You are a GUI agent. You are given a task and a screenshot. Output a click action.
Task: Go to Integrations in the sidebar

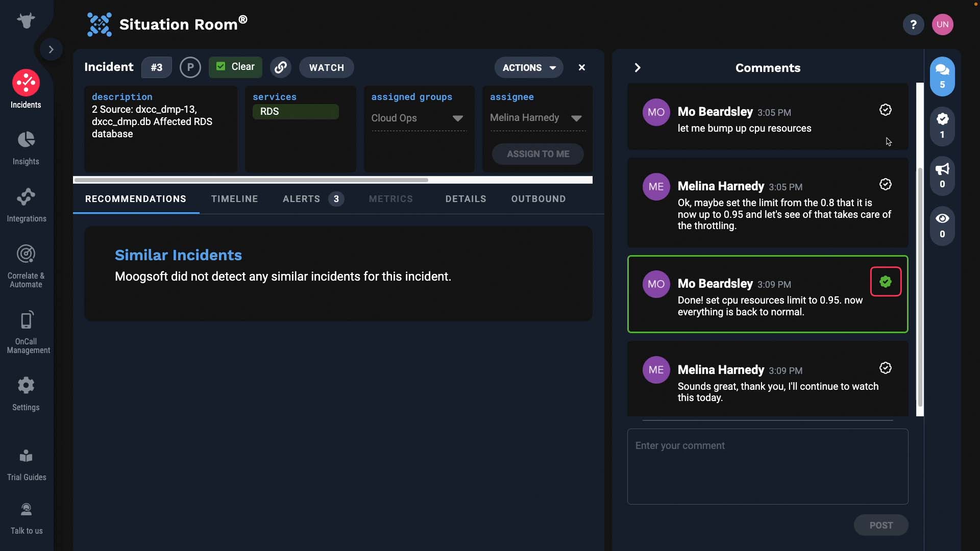(x=27, y=205)
